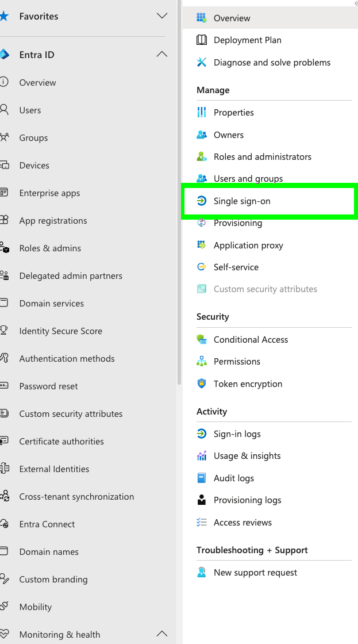The width and height of the screenshot is (358, 644).
Task: Click Provisioning logs label
Action: pos(248,500)
